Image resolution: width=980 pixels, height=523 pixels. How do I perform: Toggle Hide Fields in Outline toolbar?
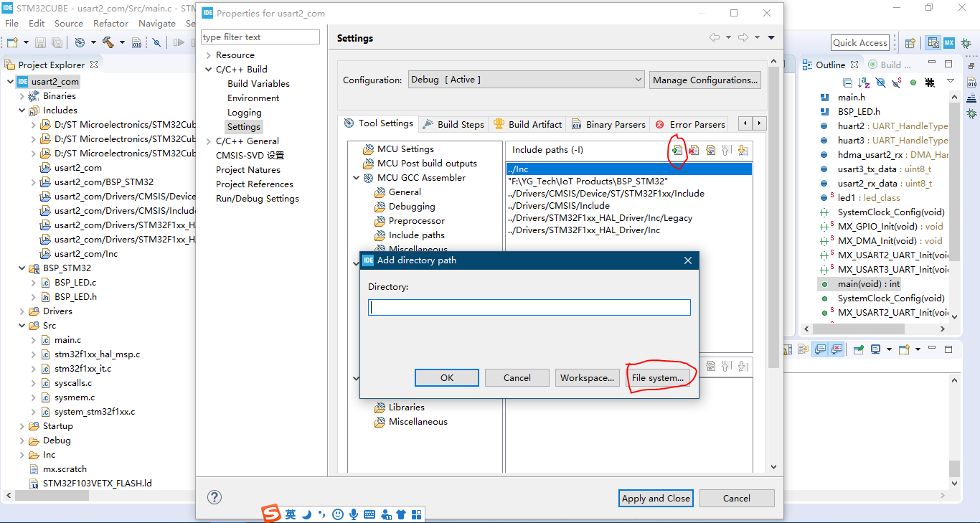[x=880, y=83]
